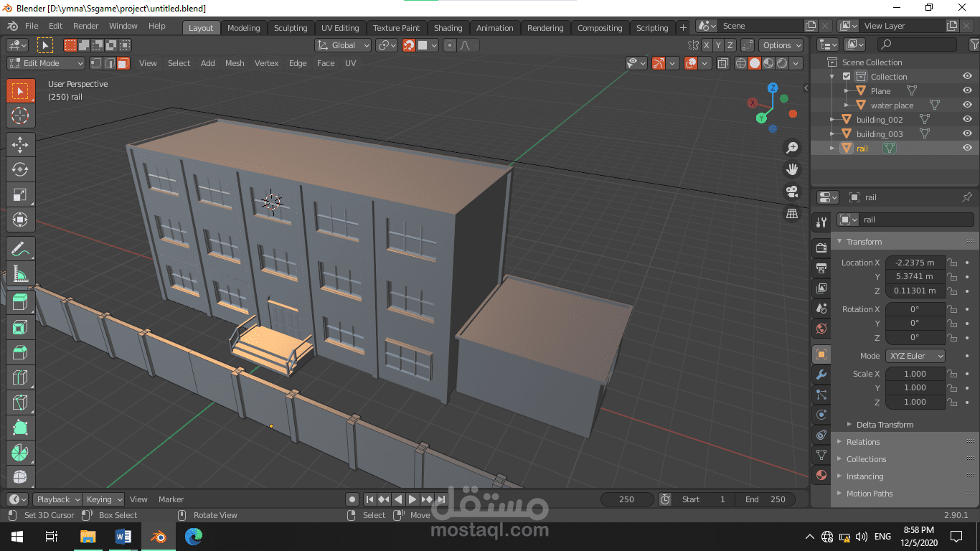Hide the Plane object with eye icon

[967, 91]
